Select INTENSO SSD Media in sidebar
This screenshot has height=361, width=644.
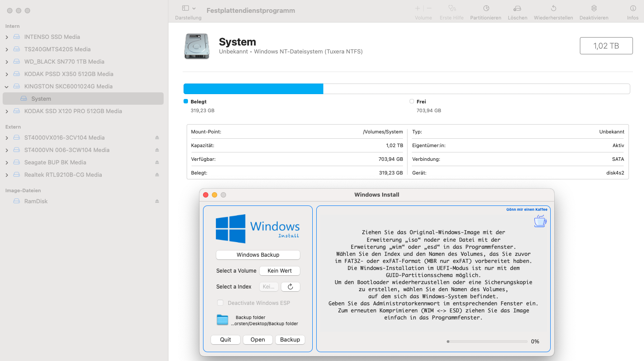(52, 37)
